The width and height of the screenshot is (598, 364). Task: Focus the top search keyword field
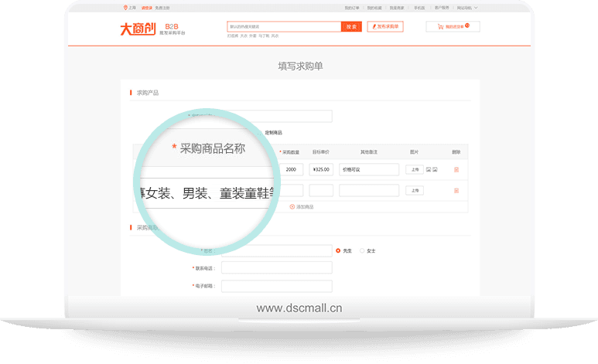(284, 27)
